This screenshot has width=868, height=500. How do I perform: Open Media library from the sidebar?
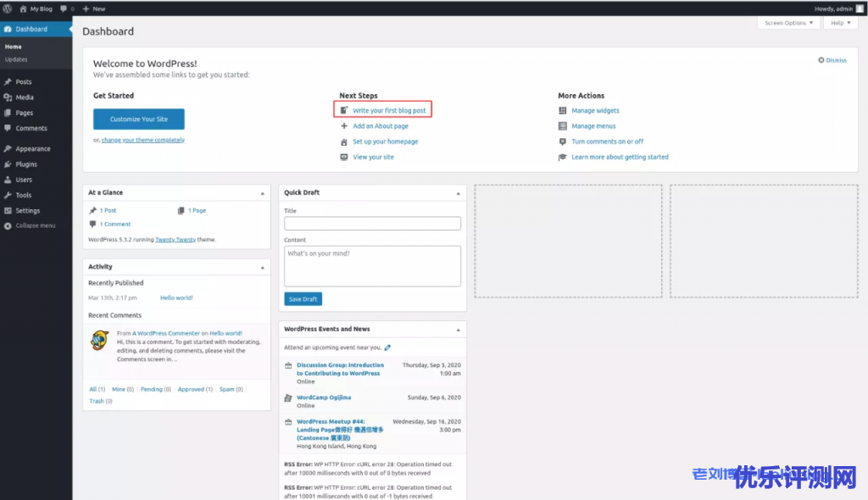(25, 97)
